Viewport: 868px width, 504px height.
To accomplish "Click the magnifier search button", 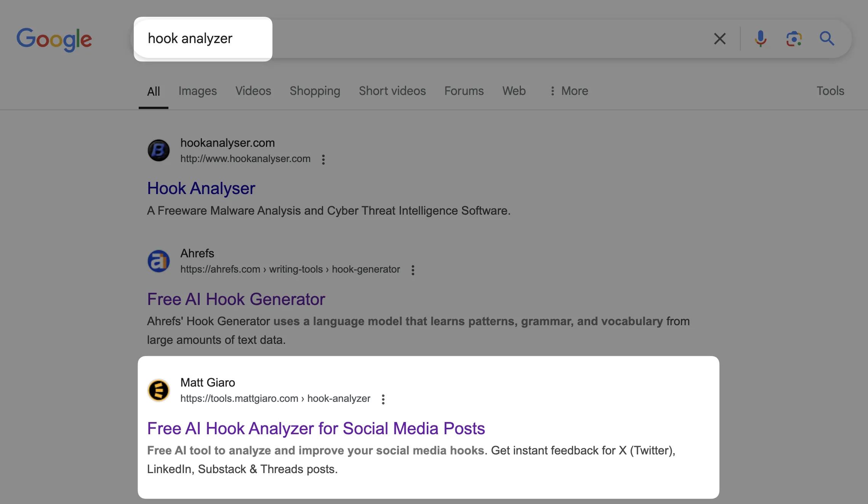I will 827,39.
